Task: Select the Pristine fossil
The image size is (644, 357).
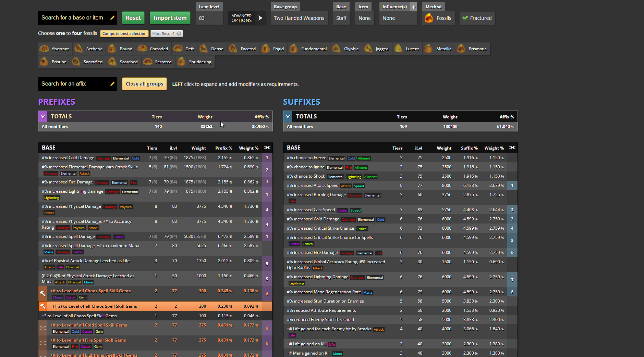Action: click(x=54, y=62)
